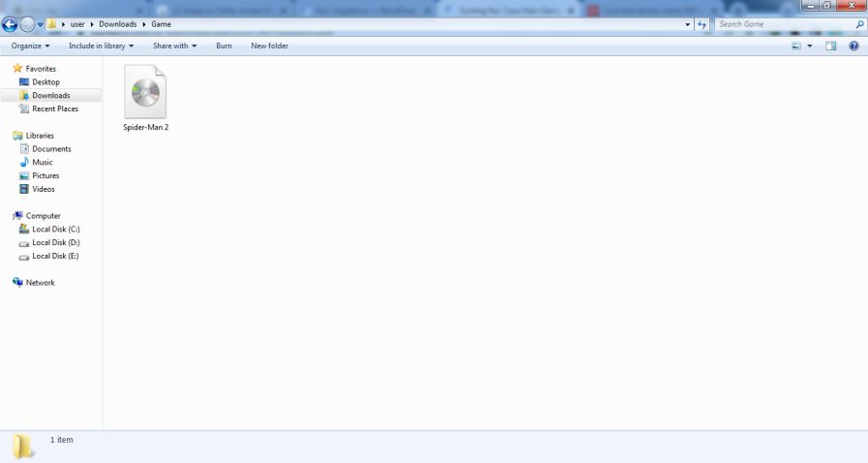Open Desktop from Favorites
Image resolution: width=868 pixels, height=463 pixels.
(x=45, y=82)
